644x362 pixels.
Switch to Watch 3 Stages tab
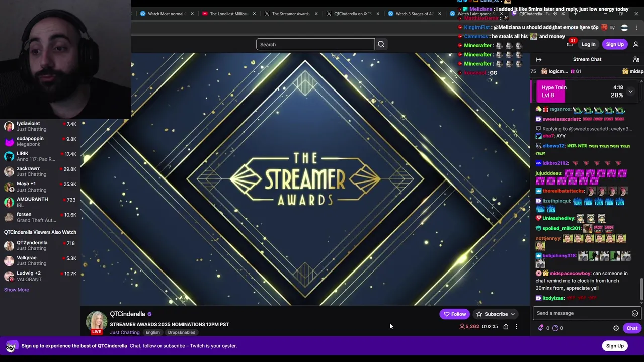click(415, 14)
